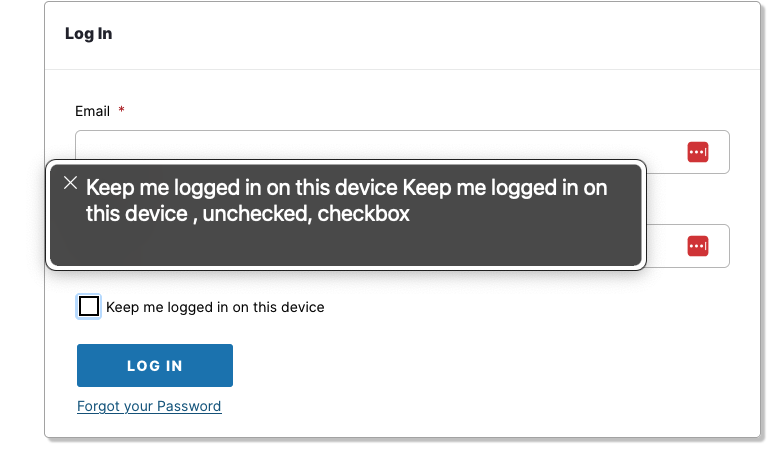Screen dimensions: 776x459
Task: Click the Email field label
Action: click(x=91, y=110)
